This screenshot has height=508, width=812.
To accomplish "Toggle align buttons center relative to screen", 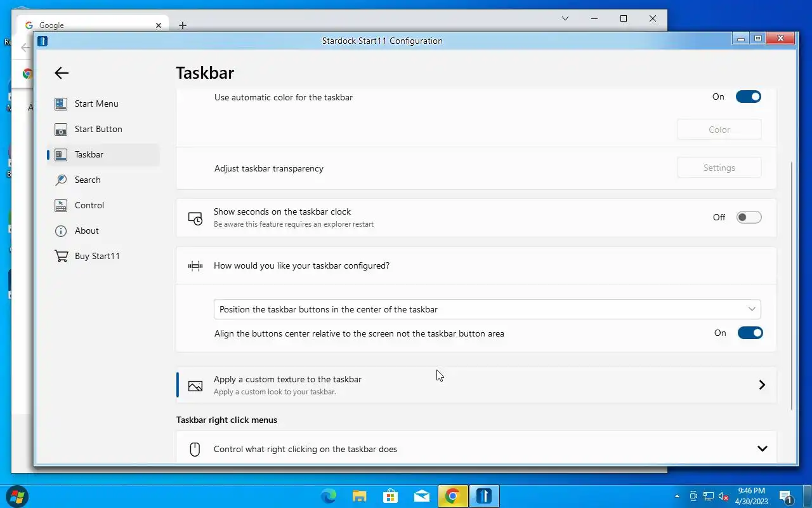I will (750, 333).
